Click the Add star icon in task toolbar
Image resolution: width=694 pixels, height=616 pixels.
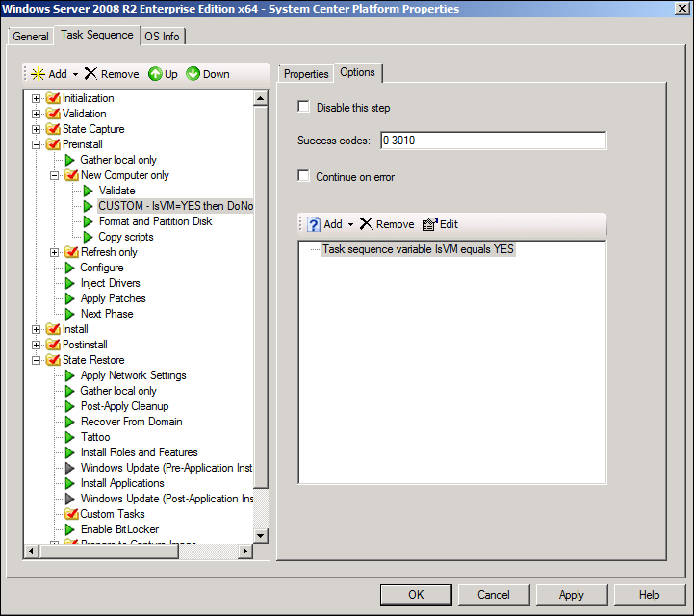39,74
